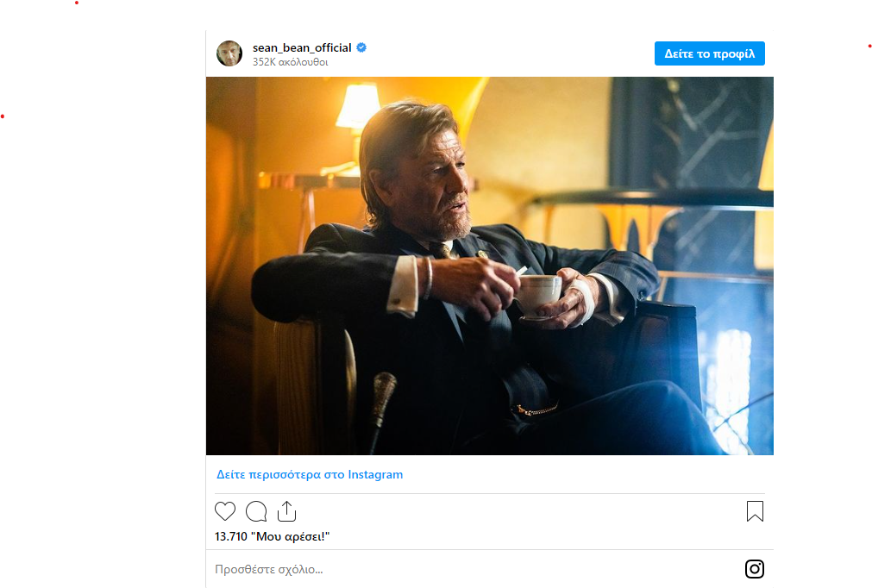
Task: Share the post using the share icon
Action: (x=286, y=511)
